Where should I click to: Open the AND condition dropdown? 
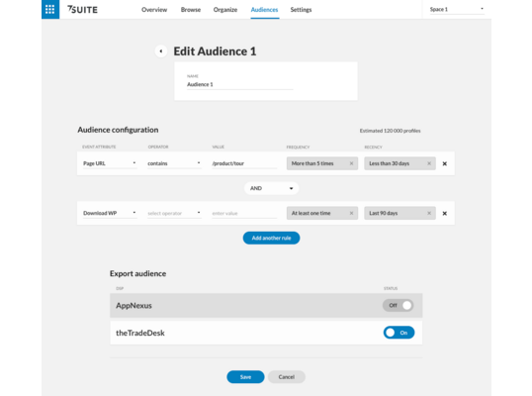(x=271, y=188)
